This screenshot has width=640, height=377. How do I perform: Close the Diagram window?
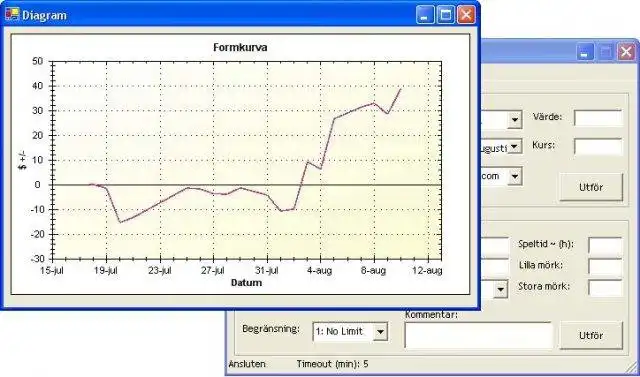point(466,15)
